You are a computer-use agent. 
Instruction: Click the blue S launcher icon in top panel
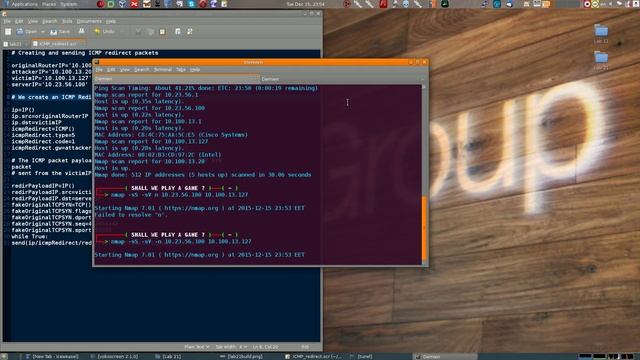tap(191, 4)
